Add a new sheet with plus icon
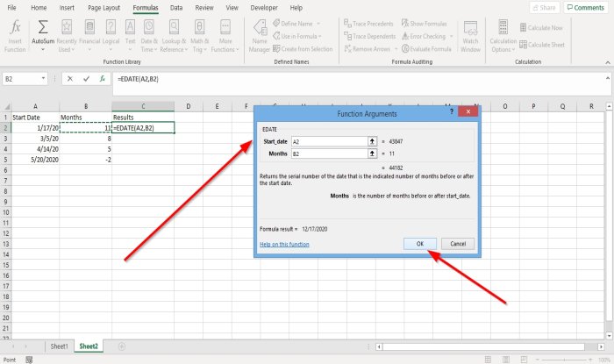The width and height of the screenshot is (614, 364). tap(122, 346)
